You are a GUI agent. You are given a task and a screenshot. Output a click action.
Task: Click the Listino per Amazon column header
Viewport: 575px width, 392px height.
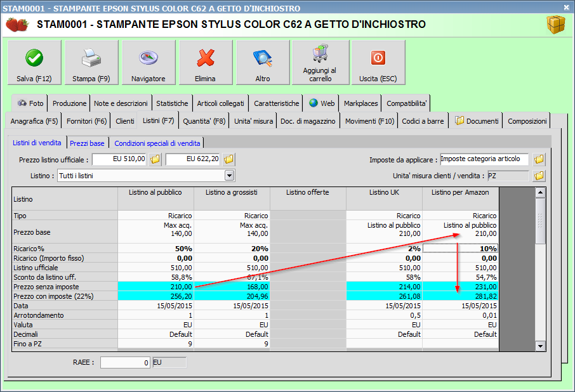click(461, 199)
